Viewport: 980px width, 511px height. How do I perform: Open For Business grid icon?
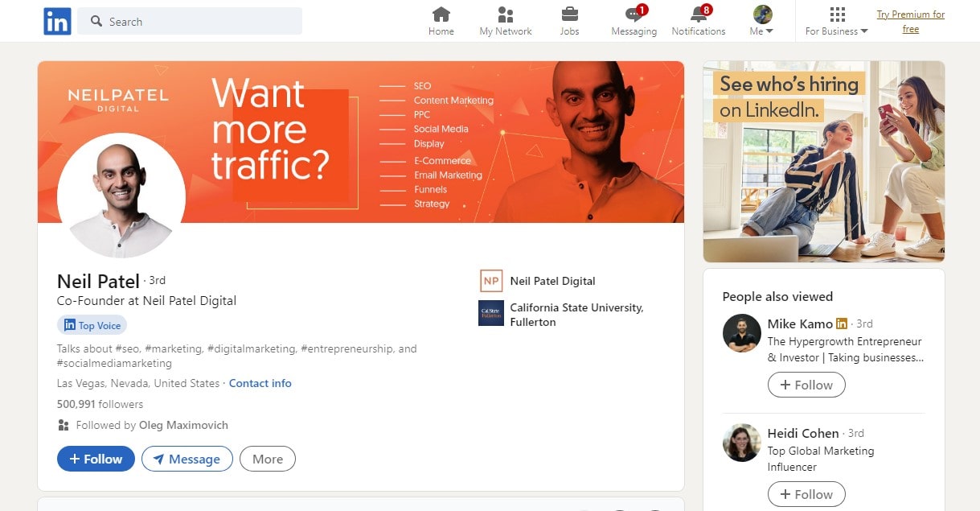pyautogui.click(x=837, y=14)
